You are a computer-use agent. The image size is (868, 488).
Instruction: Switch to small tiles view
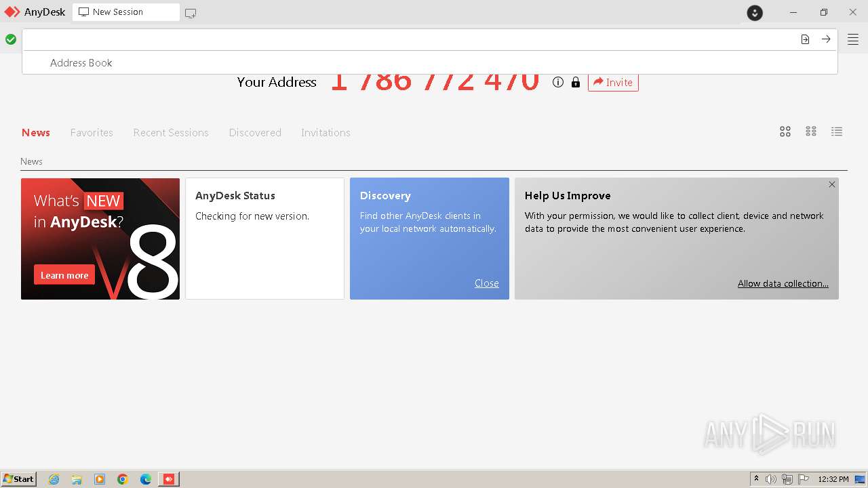tap(811, 131)
